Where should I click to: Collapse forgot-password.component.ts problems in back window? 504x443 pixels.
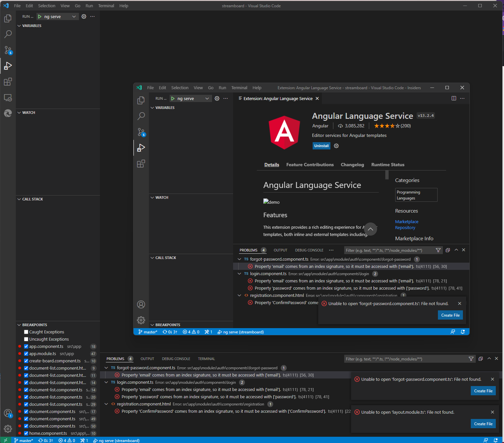106,368
